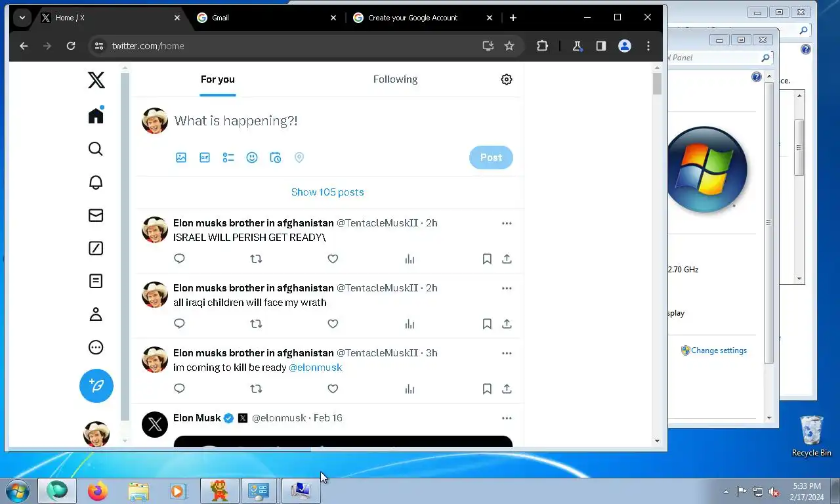Open more options on im coming post
Viewport: 840px width, 504px height.
(507, 353)
